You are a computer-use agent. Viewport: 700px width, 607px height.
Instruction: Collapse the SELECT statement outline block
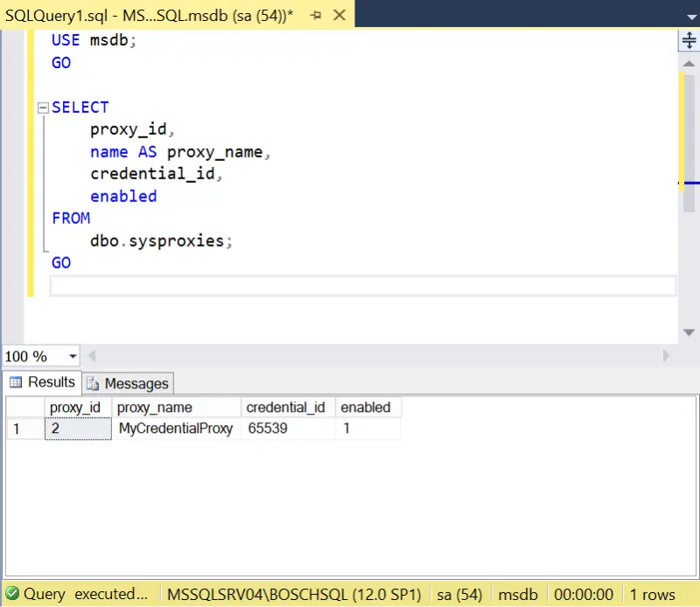[x=43, y=108]
